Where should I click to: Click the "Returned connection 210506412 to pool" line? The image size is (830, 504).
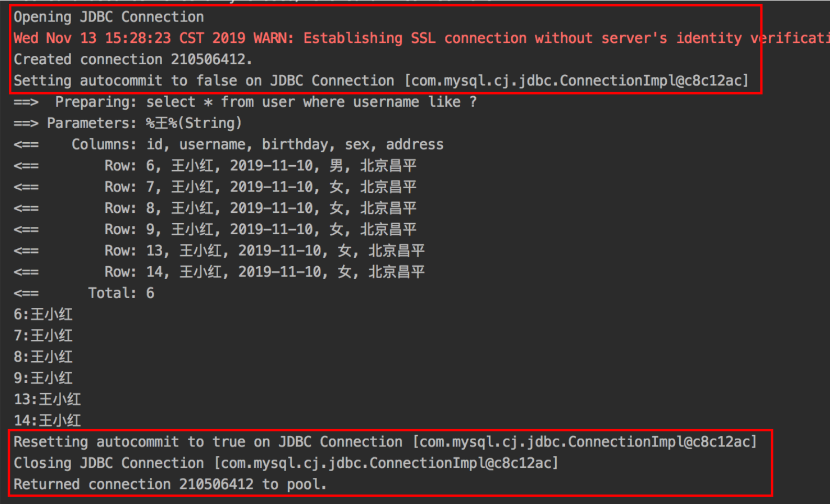point(170,485)
